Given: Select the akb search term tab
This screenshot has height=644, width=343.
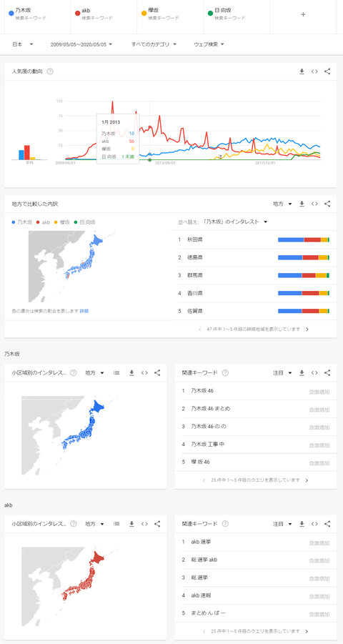Looking at the screenshot, I should (x=104, y=15).
